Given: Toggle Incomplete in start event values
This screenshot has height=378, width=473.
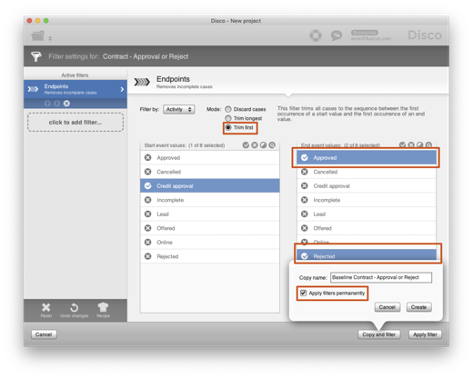Looking at the screenshot, I should click(x=210, y=200).
